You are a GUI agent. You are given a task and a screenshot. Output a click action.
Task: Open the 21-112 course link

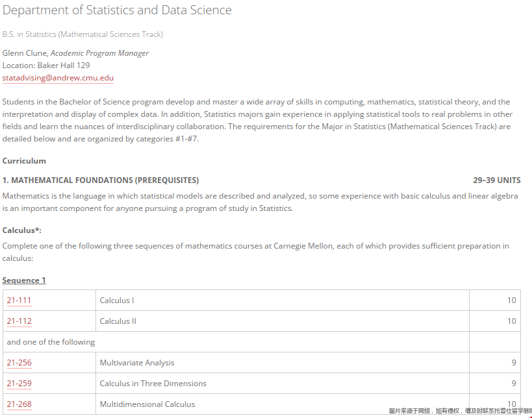click(19, 321)
